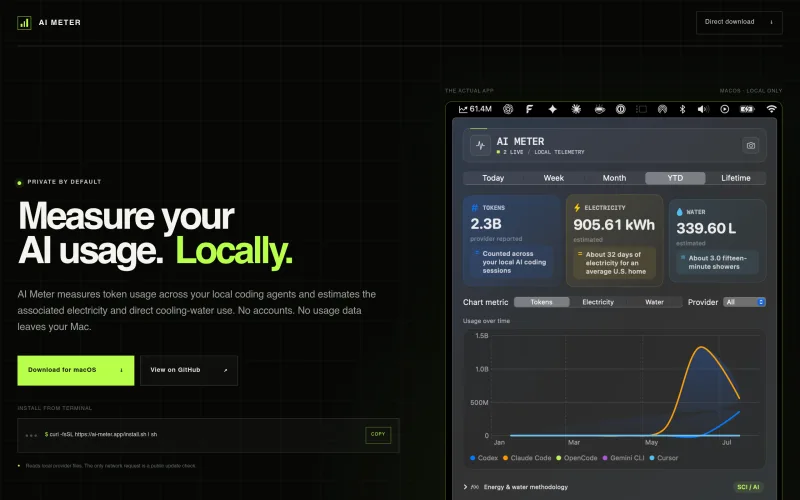Open the Wi-Fi menu bar icon

tap(771, 109)
